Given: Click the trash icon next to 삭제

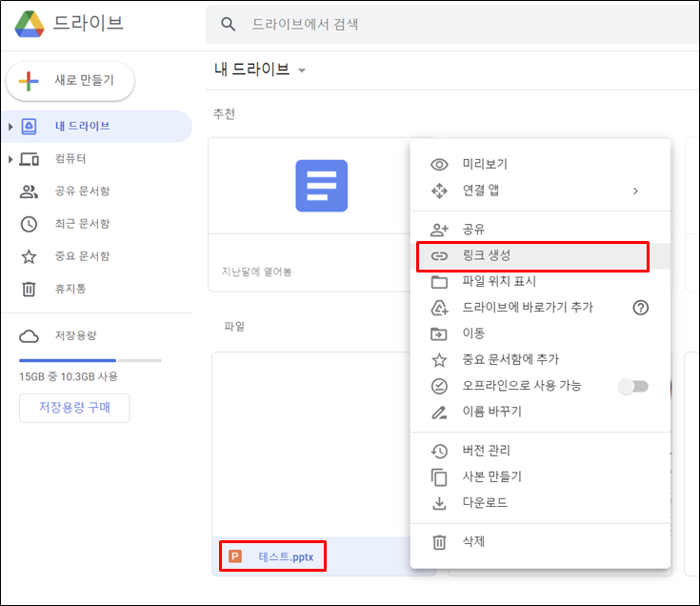Looking at the screenshot, I should click(439, 542).
